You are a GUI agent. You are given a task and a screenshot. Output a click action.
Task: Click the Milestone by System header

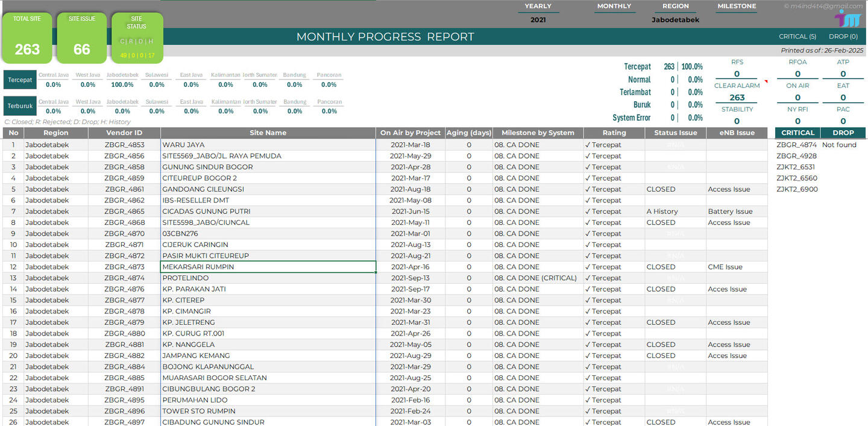coord(538,133)
